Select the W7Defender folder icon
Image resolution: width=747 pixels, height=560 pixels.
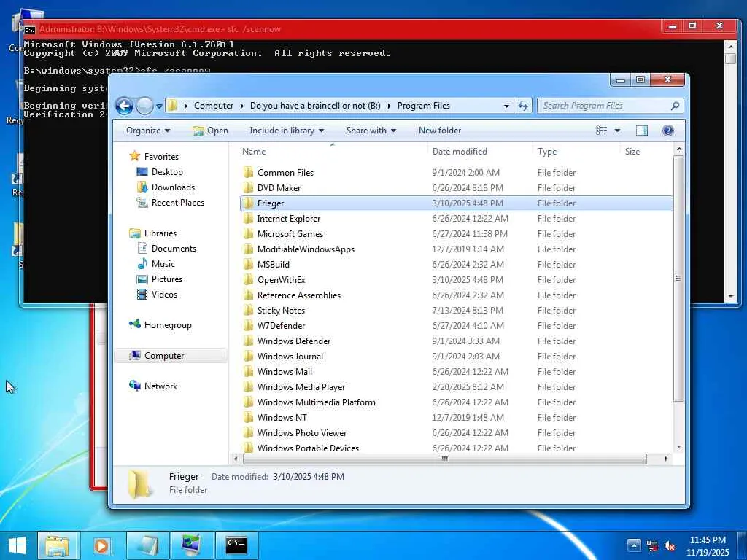click(x=248, y=326)
